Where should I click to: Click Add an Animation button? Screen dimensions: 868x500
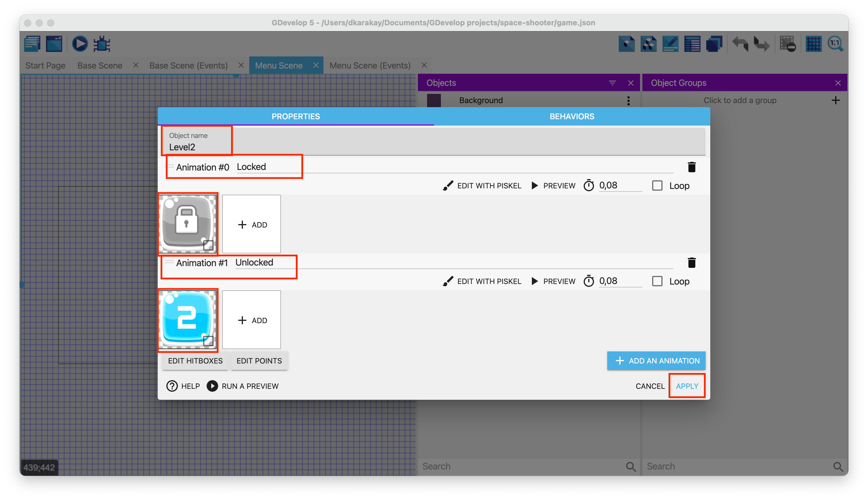pos(656,361)
